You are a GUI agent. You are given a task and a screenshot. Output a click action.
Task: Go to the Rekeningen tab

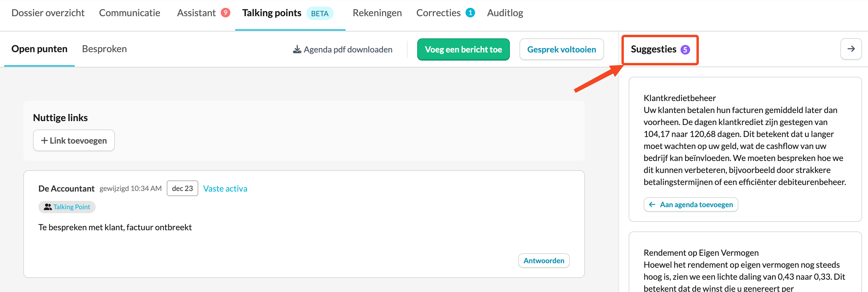click(x=377, y=13)
